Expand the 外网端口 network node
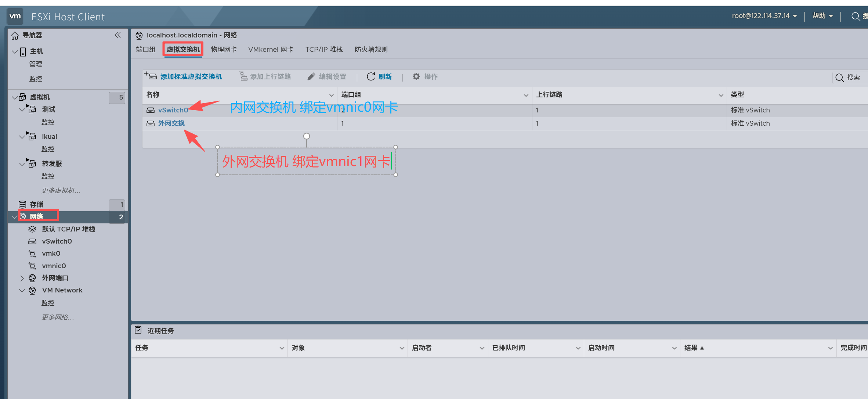The width and height of the screenshot is (868, 399). (x=22, y=278)
